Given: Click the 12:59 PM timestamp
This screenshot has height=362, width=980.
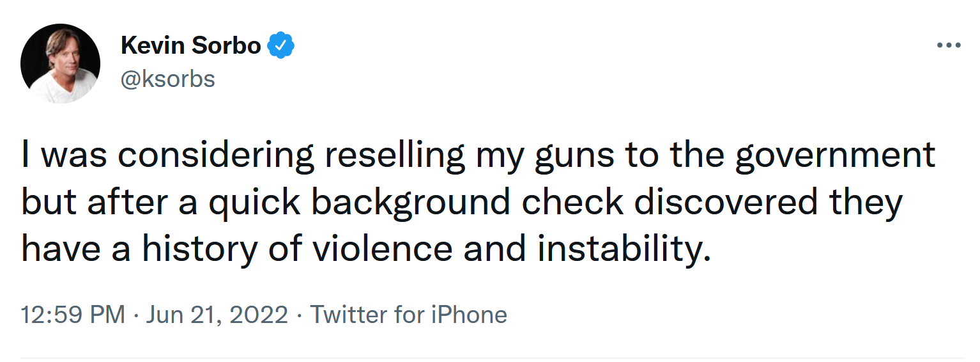Looking at the screenshot, I should click(73, 315).
